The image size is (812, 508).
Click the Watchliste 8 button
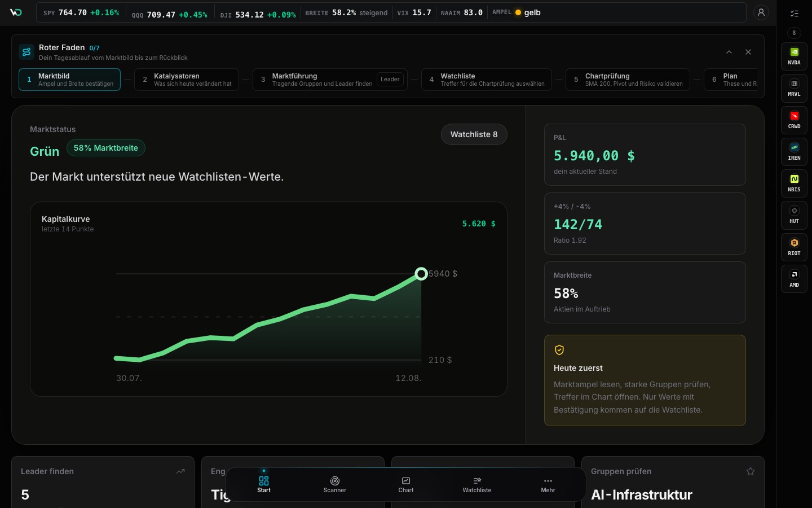[x=474, y=134]
